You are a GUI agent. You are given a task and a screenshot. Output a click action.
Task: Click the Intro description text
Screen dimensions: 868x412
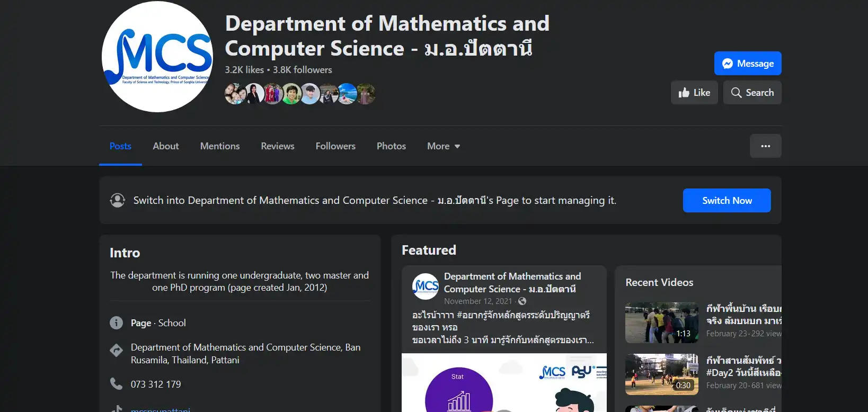(240, 281)
